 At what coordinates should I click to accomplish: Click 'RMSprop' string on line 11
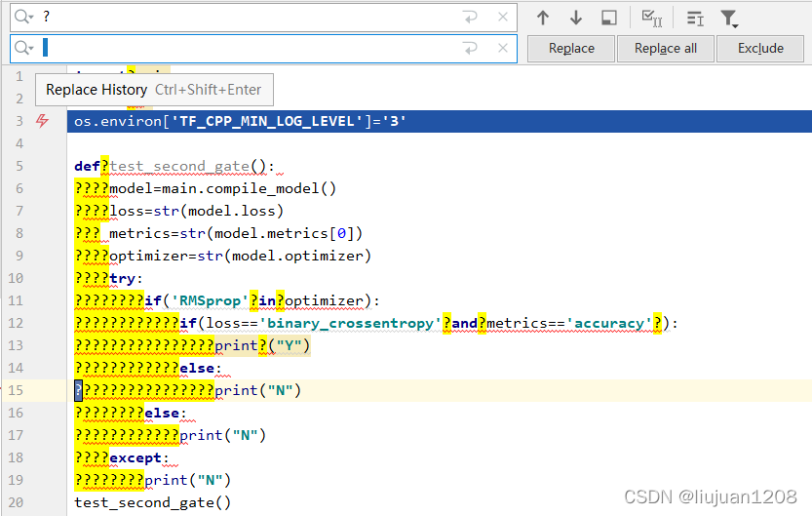[x=210, y=301]
